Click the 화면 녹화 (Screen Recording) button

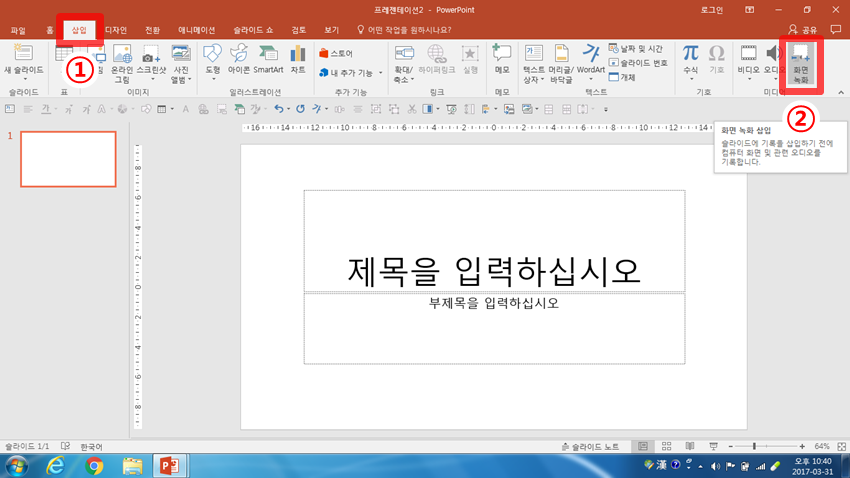click(x=801, y=62)
